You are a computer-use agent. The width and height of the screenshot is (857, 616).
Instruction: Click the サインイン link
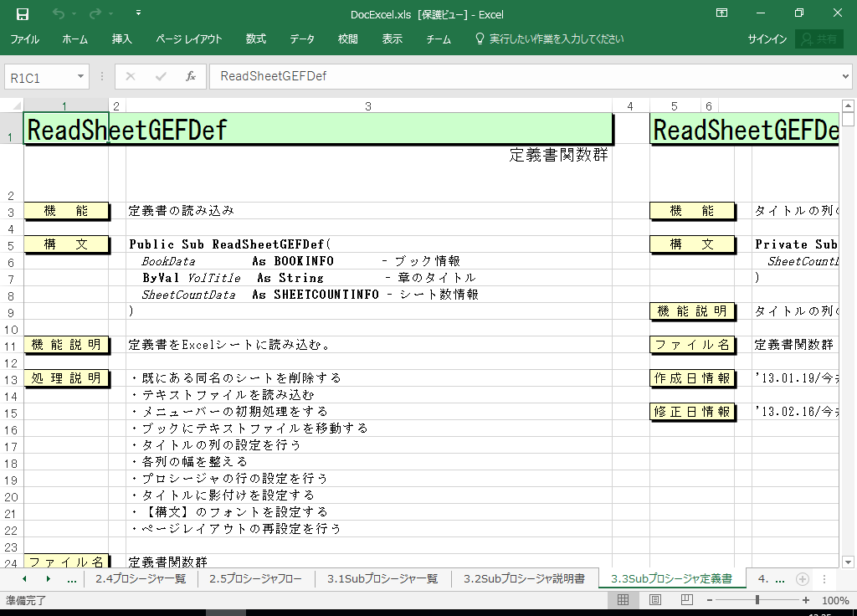767,39
